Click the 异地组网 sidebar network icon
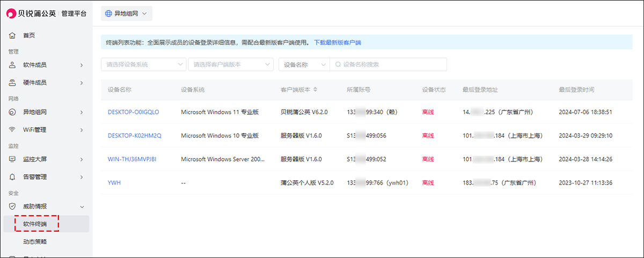The width and height of the screenshot is (644, 258). pos(12,112)
